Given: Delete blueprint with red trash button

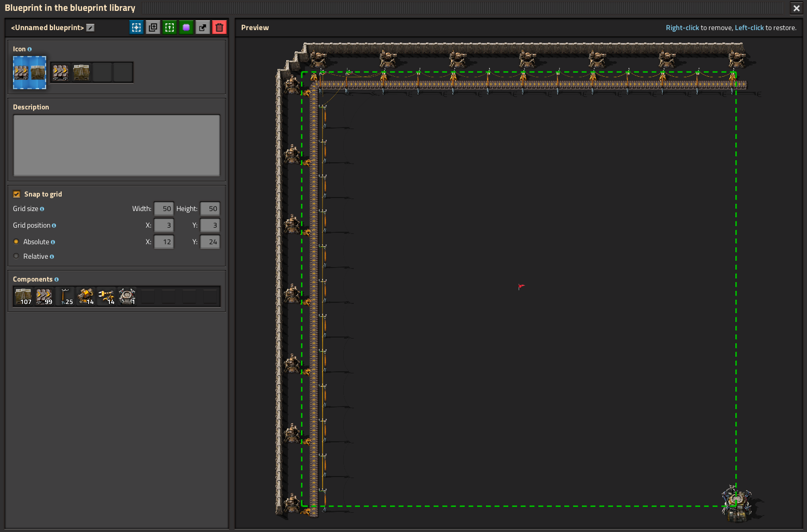Looking at the screenshot, I should pos(219,27).
